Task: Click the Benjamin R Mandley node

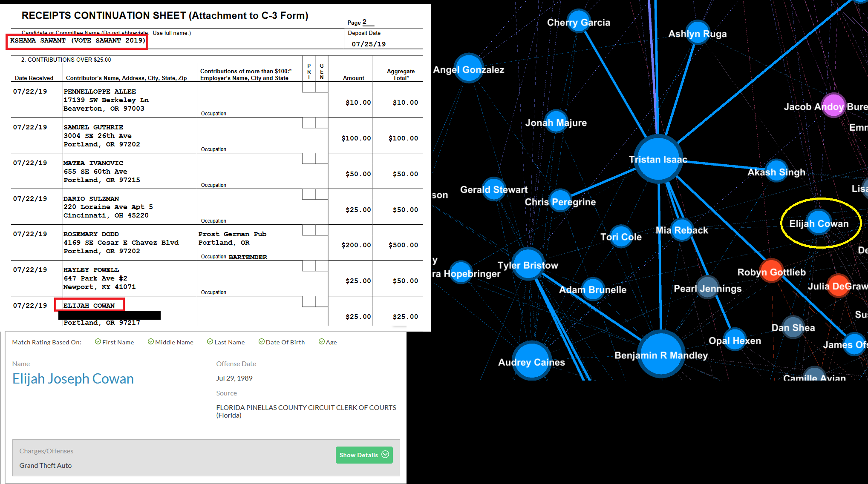Action: pos(661,353)
